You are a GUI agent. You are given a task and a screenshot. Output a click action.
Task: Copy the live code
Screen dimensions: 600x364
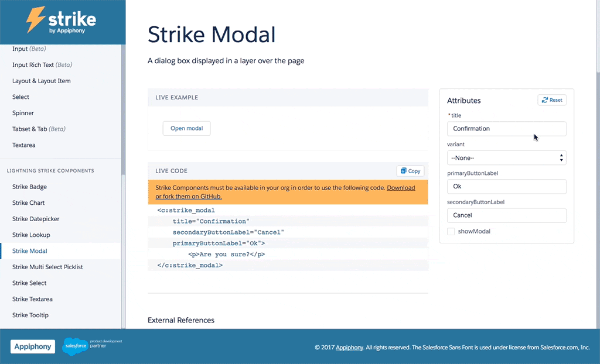[410, 171]
